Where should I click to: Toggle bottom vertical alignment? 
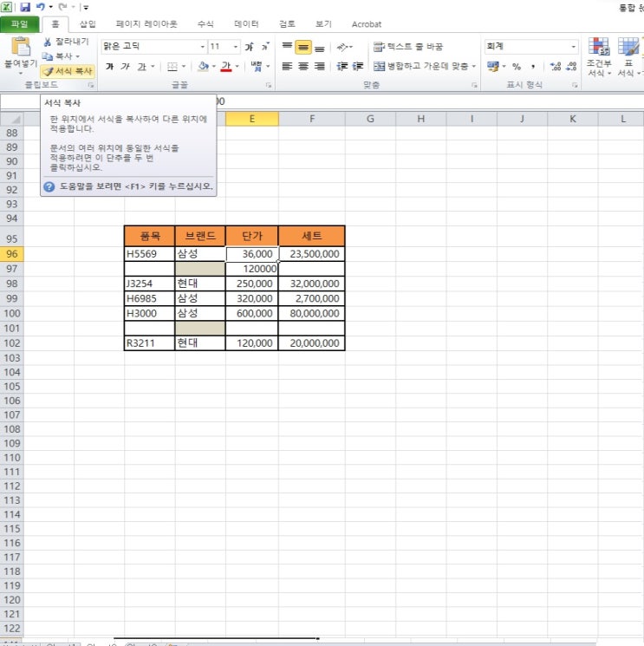click(320, 47)
